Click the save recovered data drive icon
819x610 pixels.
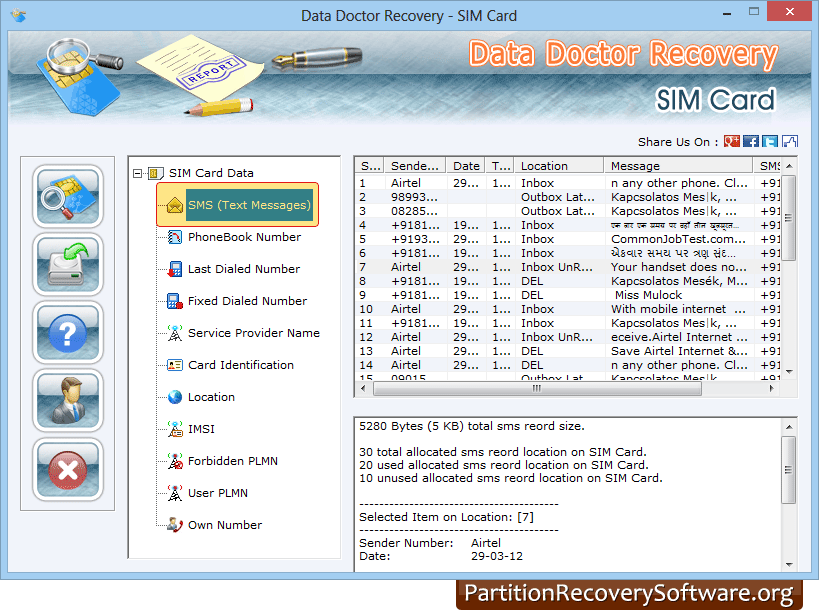pyautogui.click(x=68, y=265)
